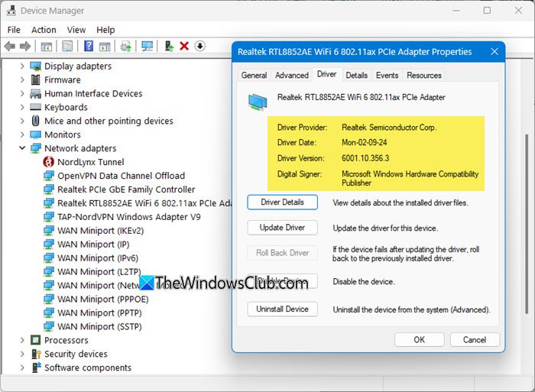Switch to the Resources tab
This screenshot has height=392, width=535.
tap(424, 76)
